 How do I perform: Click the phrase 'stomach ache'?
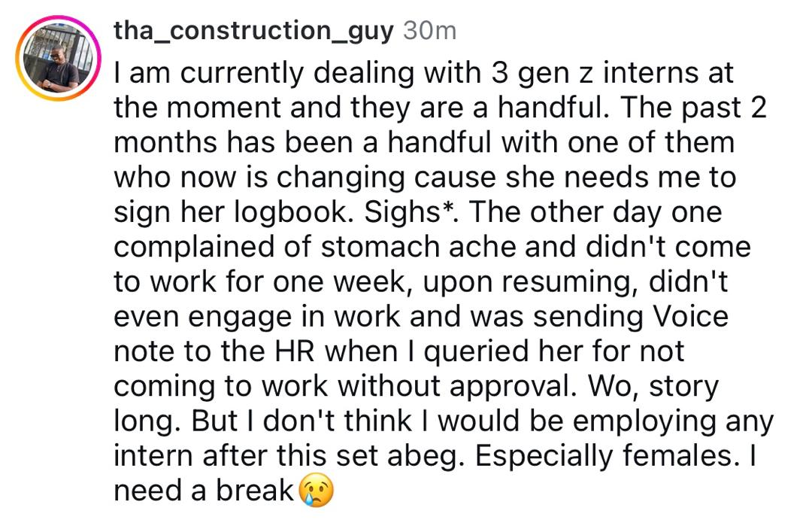point(419,247)
